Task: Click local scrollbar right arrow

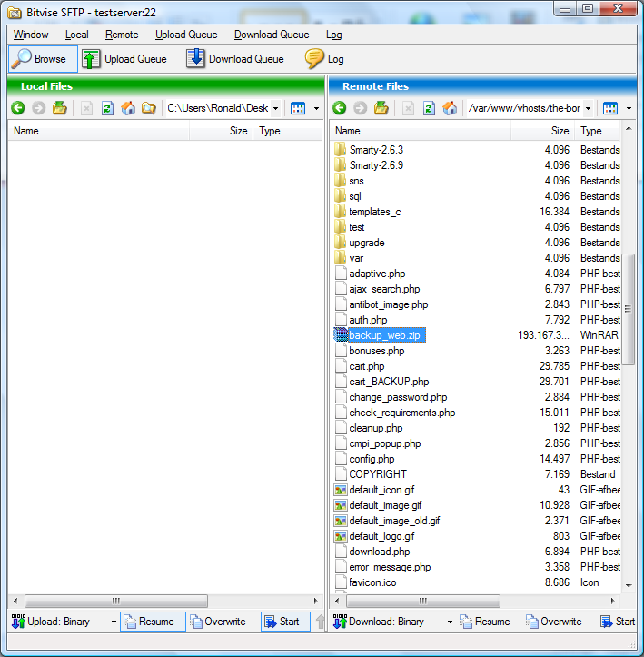Action: point(316,601)
